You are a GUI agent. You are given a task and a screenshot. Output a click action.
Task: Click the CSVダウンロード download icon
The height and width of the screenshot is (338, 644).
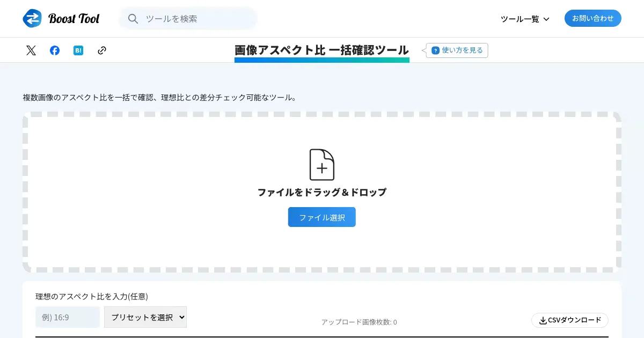(x=543, y=320)
